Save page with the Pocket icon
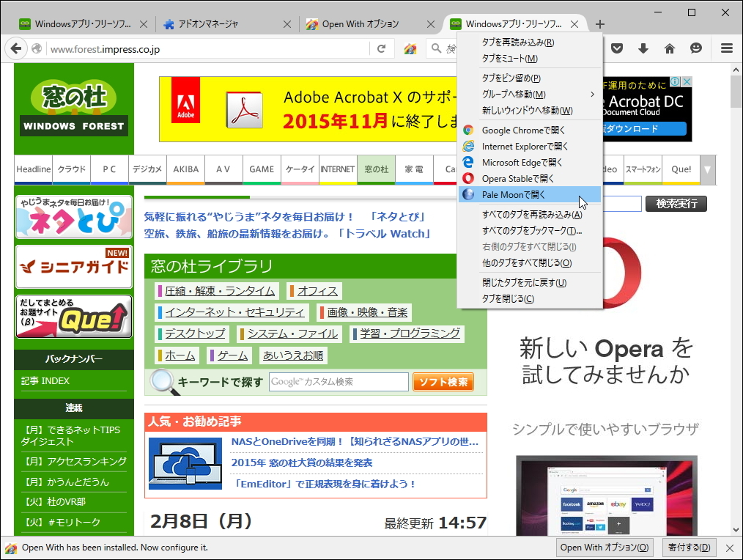 [618, 48]
